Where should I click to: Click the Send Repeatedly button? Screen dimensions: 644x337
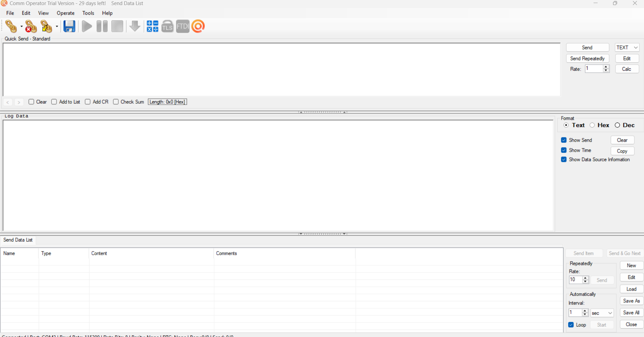tap(587, 59)
